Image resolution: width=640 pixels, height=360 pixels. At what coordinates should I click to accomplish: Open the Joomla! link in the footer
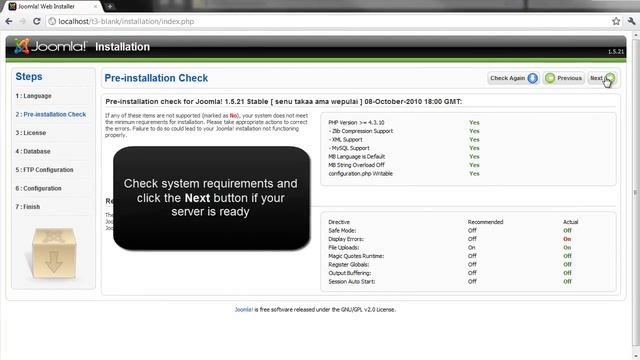(x=244, y=309)
